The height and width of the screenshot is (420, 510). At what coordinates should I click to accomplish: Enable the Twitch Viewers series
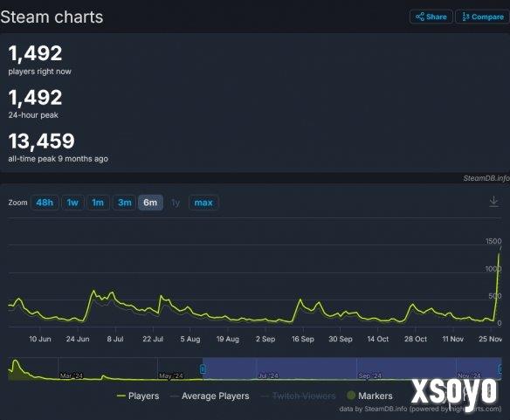[x=299, y=396]
